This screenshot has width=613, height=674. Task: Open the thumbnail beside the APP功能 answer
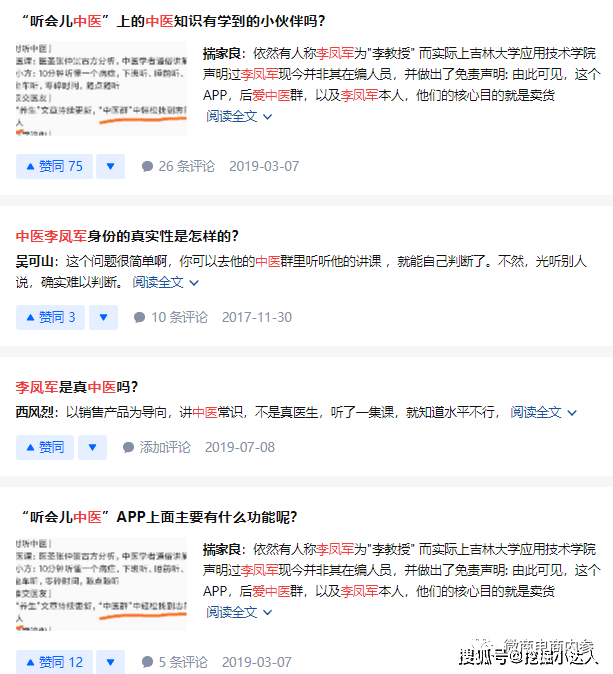[x=101, y=586]
